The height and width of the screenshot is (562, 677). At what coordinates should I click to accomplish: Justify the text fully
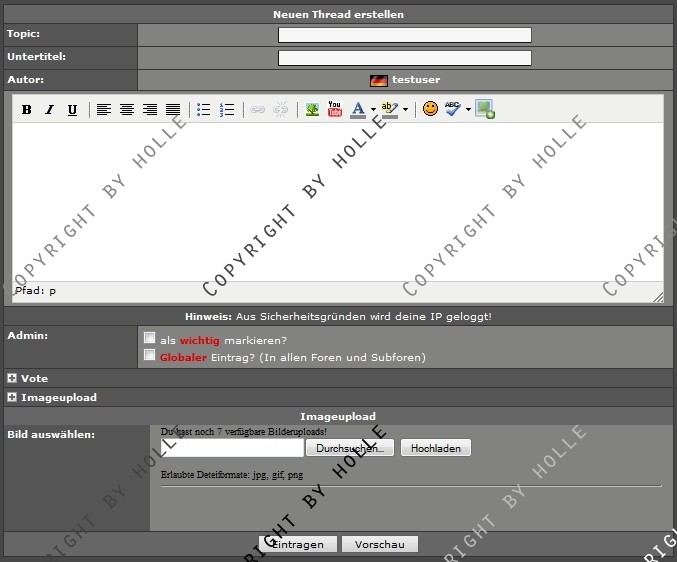tap(173, 110)
